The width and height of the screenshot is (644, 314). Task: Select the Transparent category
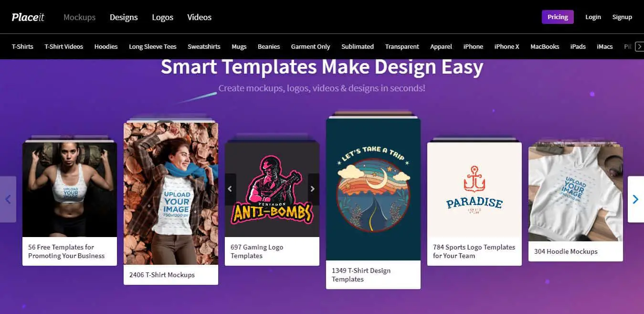click(x=402, y=46)
